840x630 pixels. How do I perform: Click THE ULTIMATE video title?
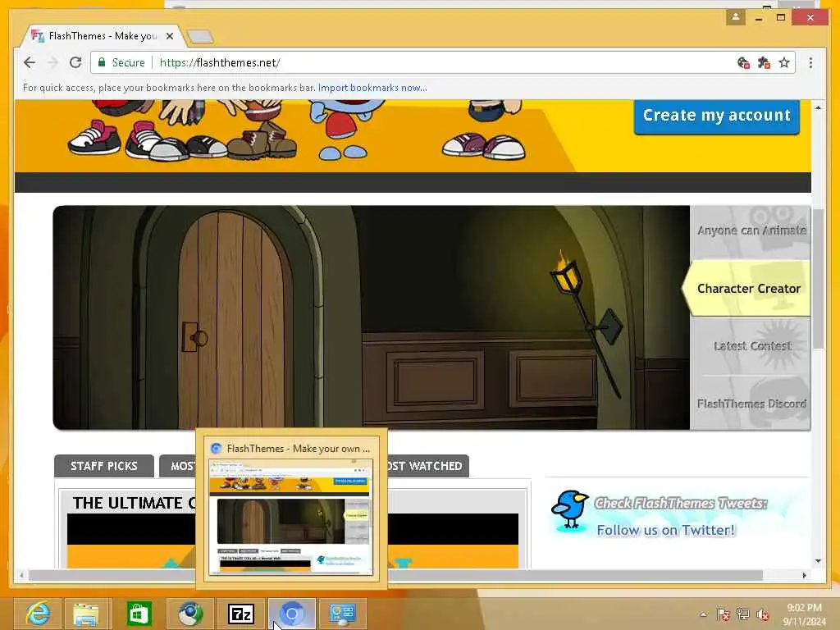[134, 503]
